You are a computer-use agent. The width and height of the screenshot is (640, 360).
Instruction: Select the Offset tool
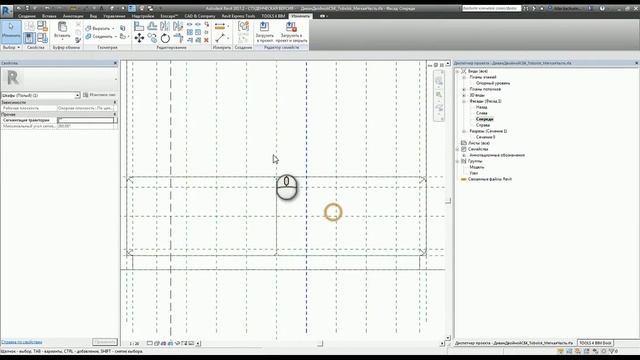coord(152,27)
